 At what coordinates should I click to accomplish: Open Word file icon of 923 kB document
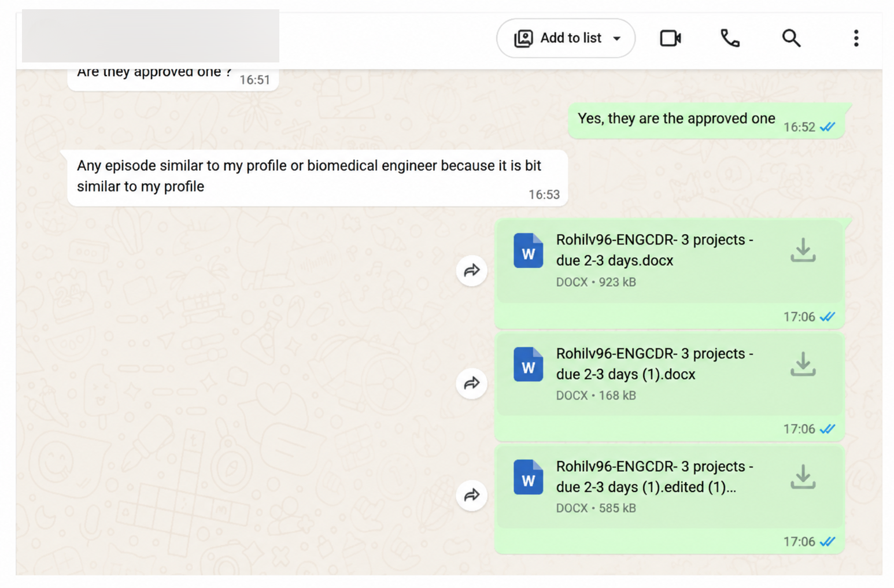pos(528,250)
